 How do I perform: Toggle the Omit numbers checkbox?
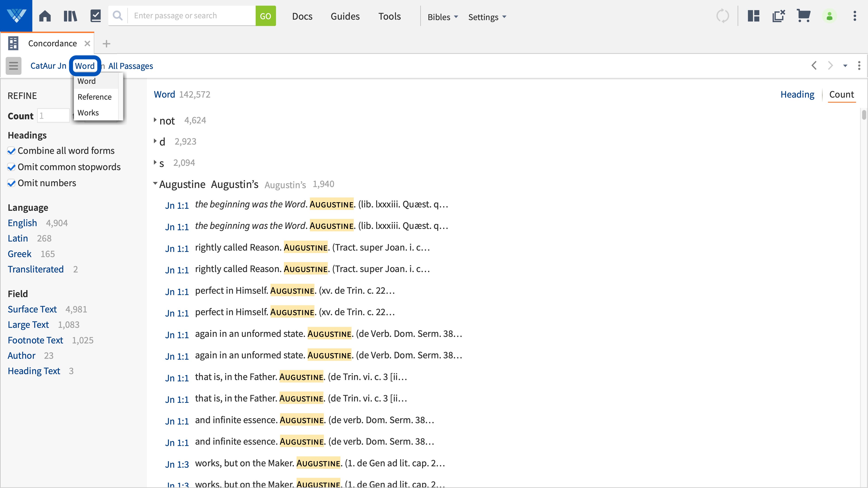11,183
